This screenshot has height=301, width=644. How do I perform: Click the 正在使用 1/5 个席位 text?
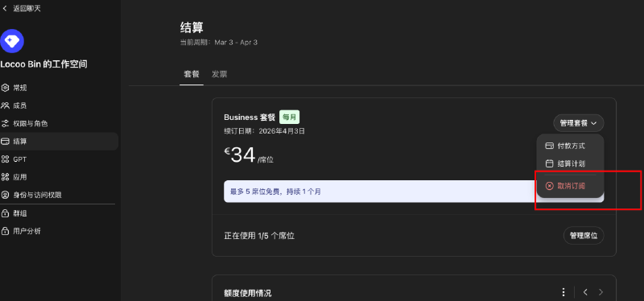pyautogui.click(x=259, y=236)
